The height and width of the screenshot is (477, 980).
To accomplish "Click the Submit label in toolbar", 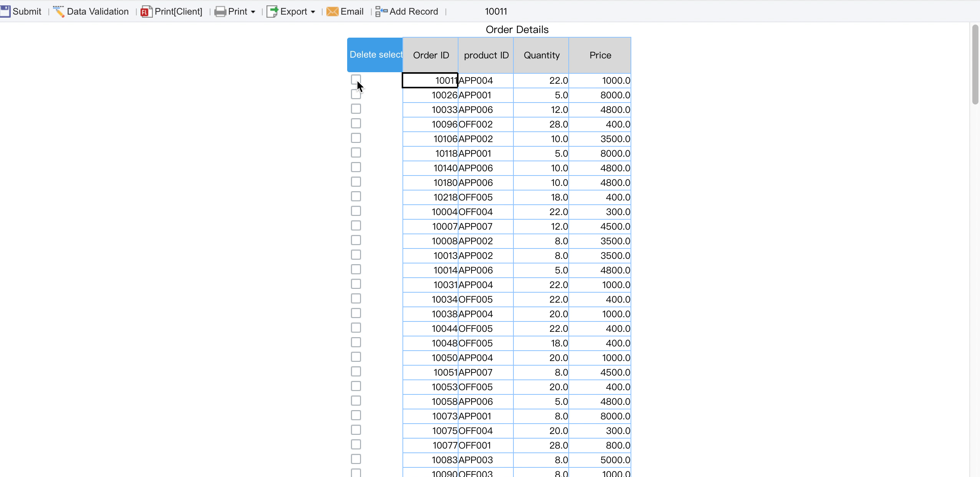I will (27, 12).
